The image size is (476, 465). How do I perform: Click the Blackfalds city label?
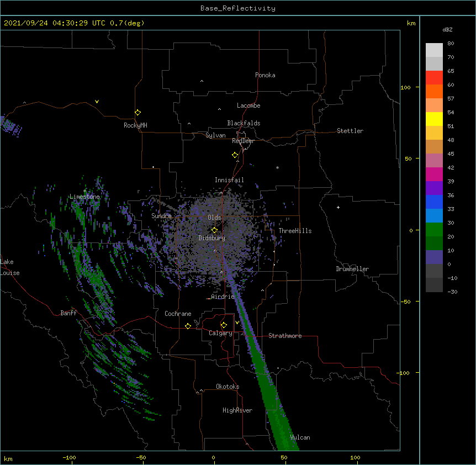(x=244, y=123)
